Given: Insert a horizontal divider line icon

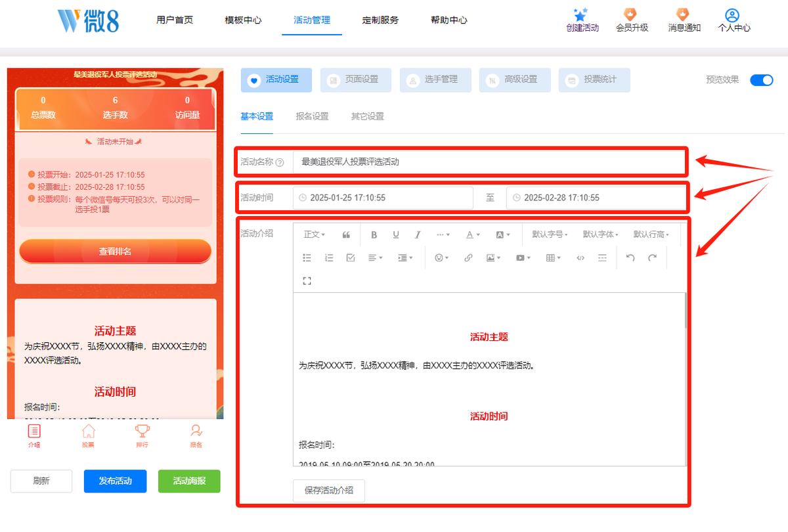Looking at the screenshot, I should pyautogui.click(x=602, y=258).
